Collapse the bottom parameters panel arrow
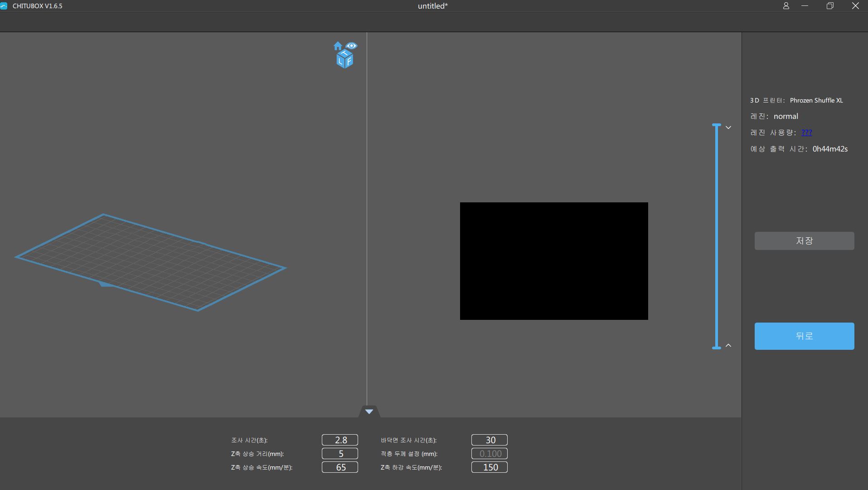Screen dimensions: 868x490 [x=369, y=412]
